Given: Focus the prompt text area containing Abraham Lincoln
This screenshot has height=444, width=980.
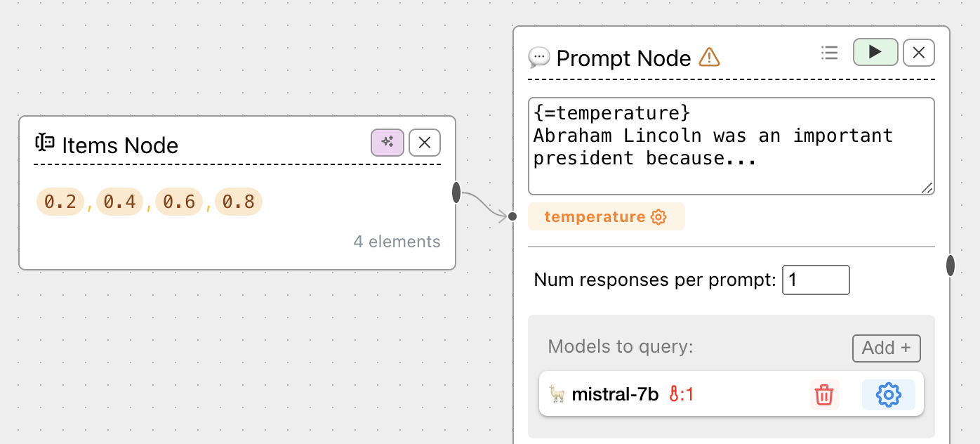Looking at the screenshot, I should click(730, 146).
